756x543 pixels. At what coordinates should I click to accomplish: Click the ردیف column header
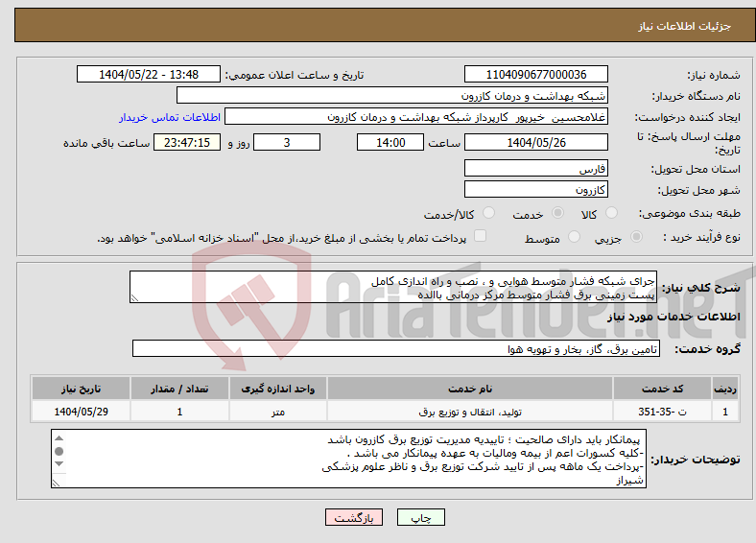coord(725,389)
